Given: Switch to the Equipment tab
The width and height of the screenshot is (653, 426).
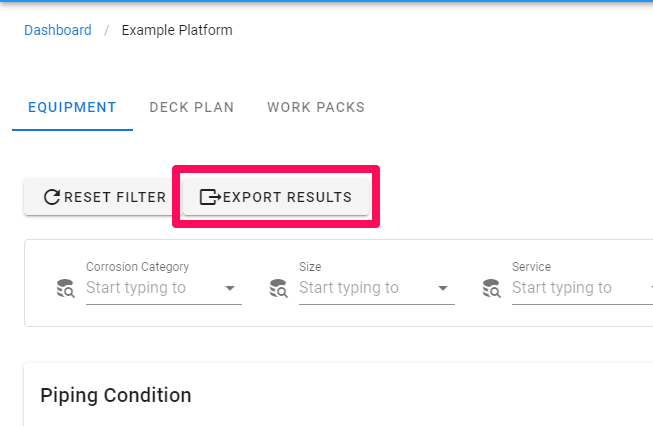Looking at the screenshot, I should pyautogui.click(x=72, y=108).
